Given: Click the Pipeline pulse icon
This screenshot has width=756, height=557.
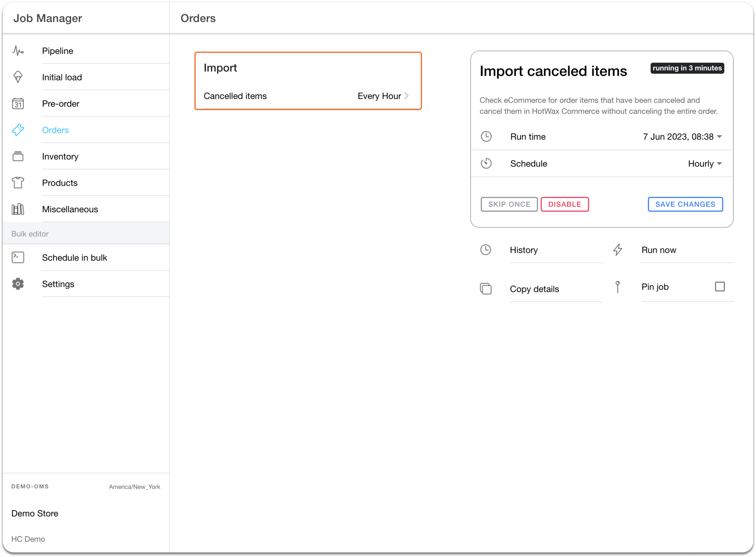Looking at the screenshot, I should click(18, 51).
